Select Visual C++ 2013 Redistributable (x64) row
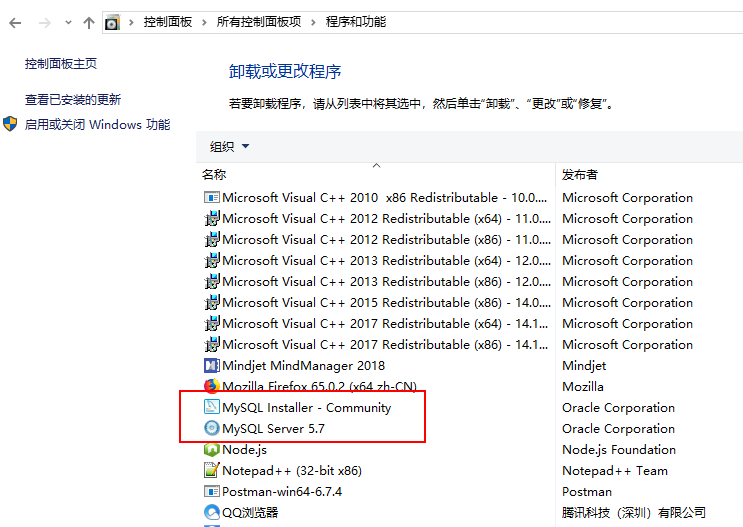This screenshot has width=743, height=527. 386,261
